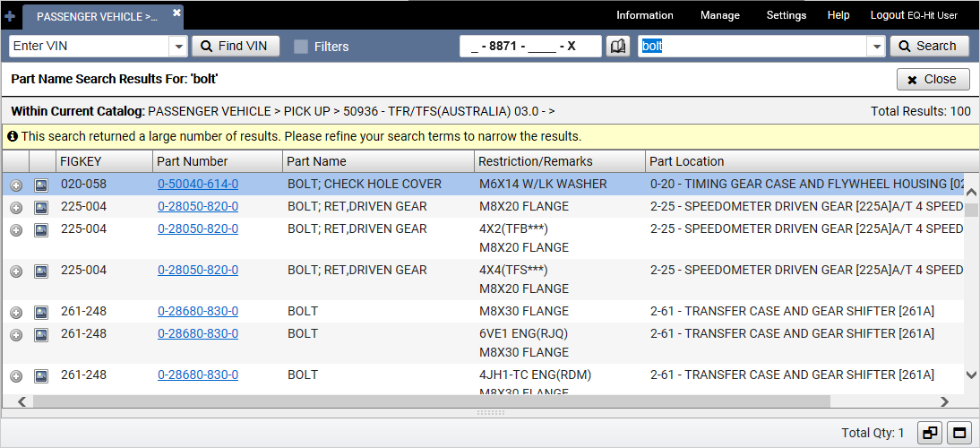Click the restore windows icon at bottom right
This screenshot has height=448, width=980.
pyautogui.click(x=931, y=433)
